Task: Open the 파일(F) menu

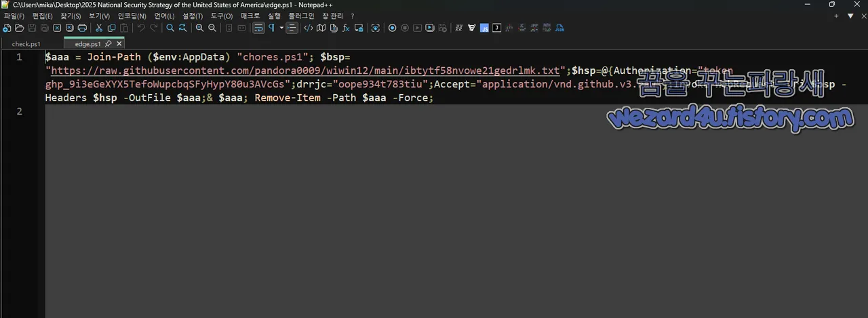Action: 14,16
